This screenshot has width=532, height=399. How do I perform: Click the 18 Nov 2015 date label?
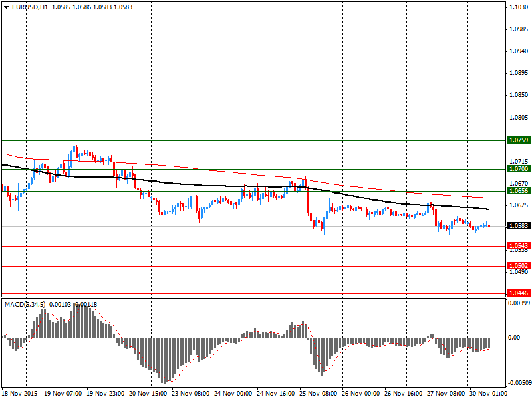[x=19, y=394]
